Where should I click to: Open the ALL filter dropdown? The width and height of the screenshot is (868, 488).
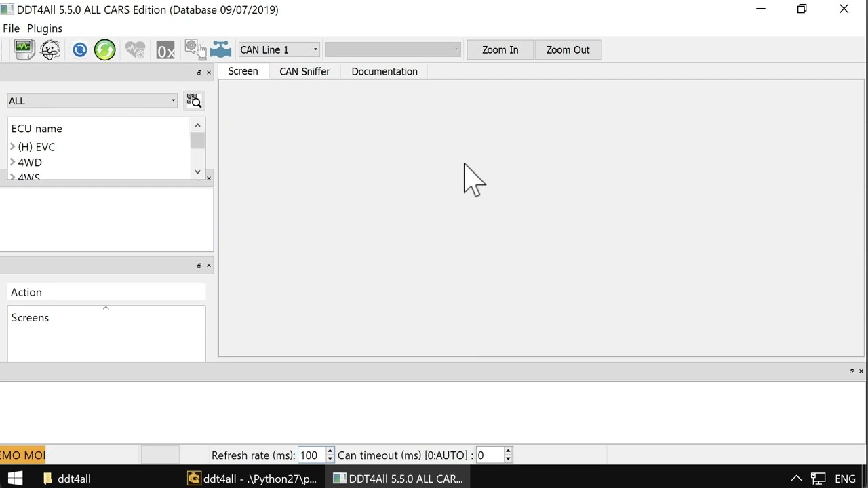(92, 101)
